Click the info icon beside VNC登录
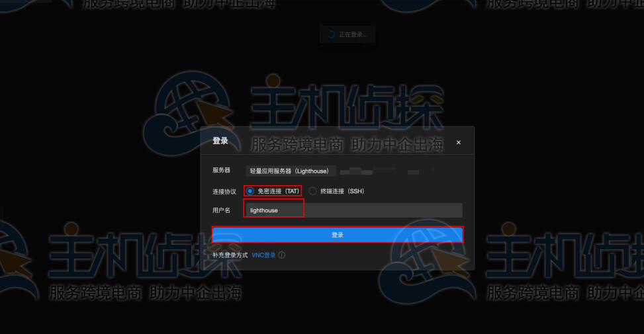The width and height of the screenshot is (644, 334). 282,255
